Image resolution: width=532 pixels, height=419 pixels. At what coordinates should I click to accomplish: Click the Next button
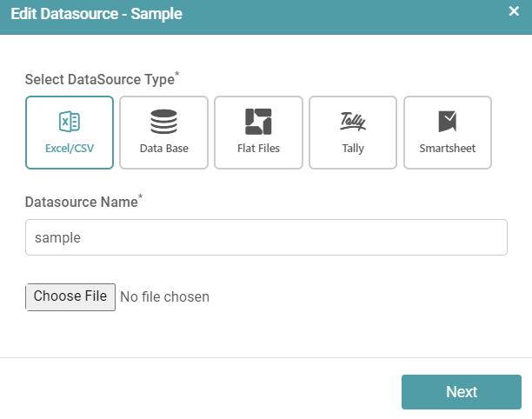pyautogui.click(x=461, y=392)
